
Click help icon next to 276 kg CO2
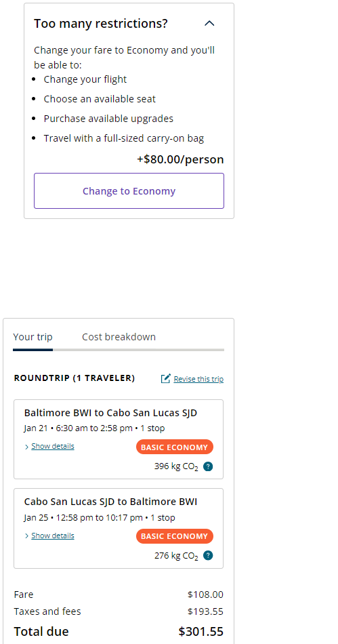[208, 556]
